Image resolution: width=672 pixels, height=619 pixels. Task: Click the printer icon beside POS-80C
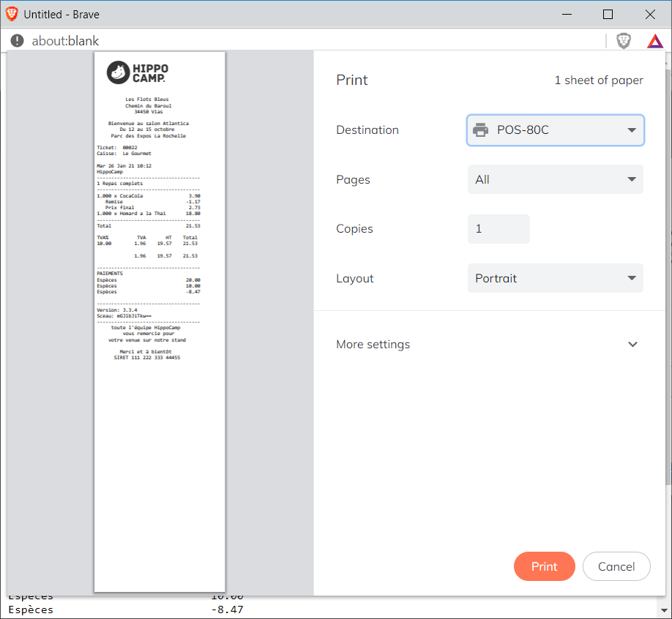(x=481, y=130)
